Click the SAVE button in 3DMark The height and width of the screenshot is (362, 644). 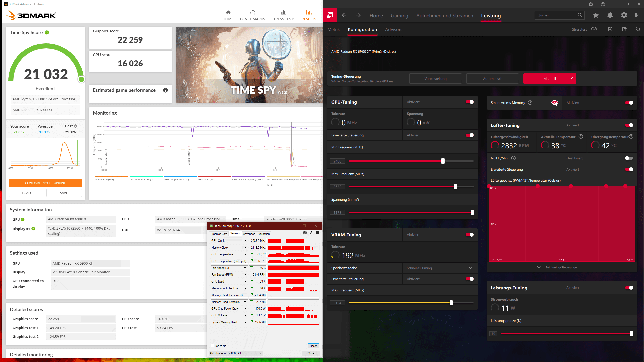point(64,193)
